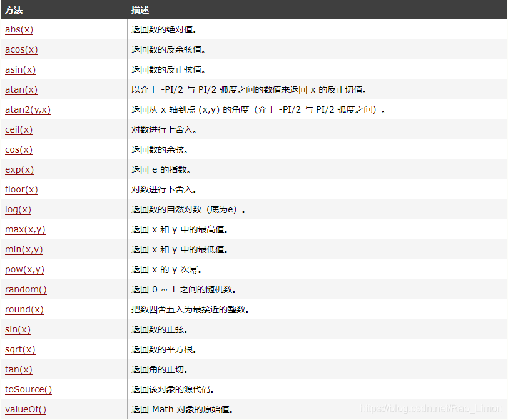Open the abs(x) method link
This screenshot has width=508, height=420.
pos(19,29)
